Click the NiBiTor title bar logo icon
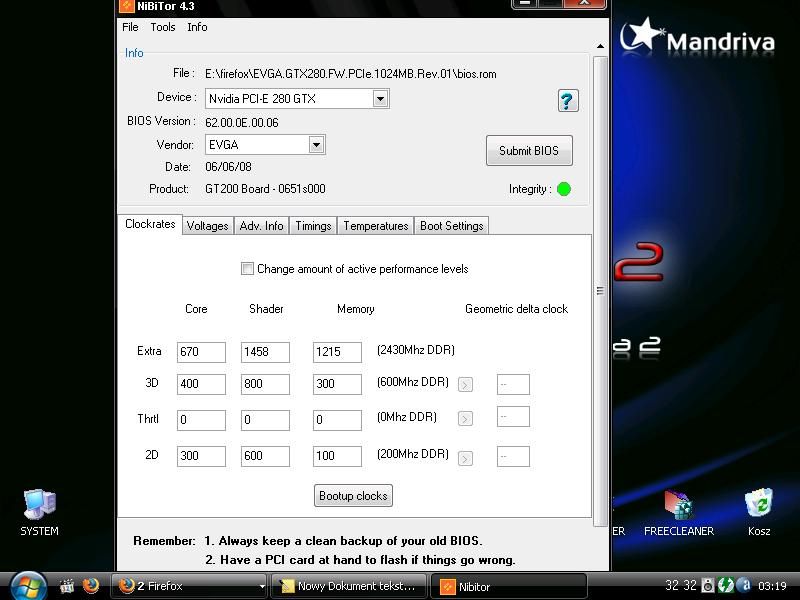 click(x=127, y=6)
